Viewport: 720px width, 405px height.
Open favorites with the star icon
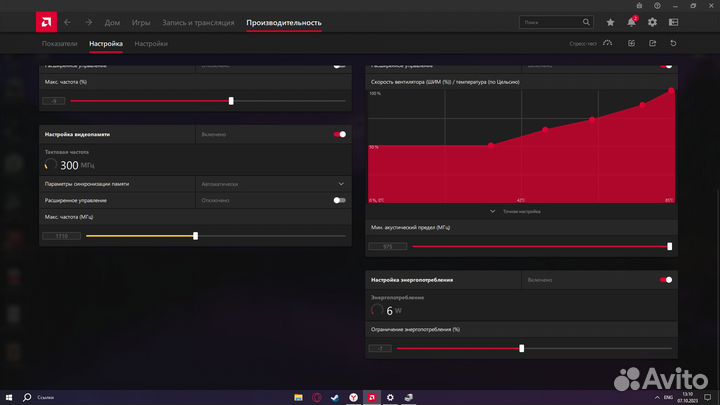(x=610, y=22)
